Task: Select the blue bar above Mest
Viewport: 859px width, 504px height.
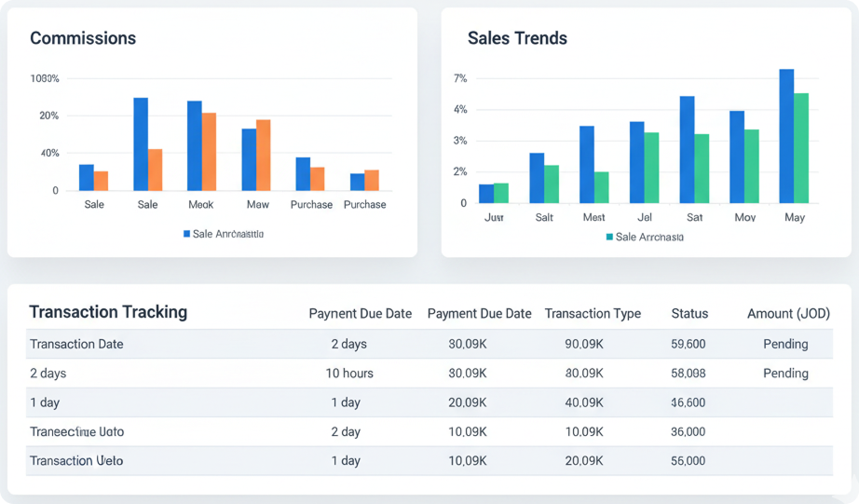Action: [587, 164]
